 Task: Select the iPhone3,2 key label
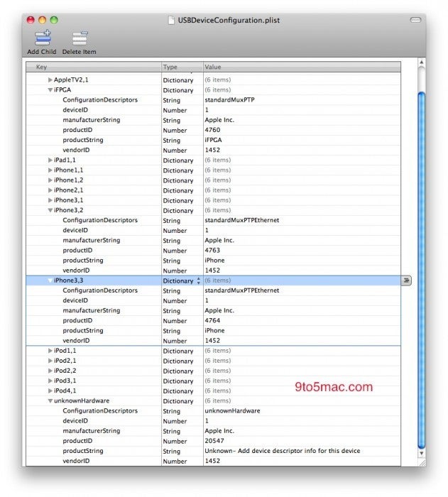pos(68,210)
